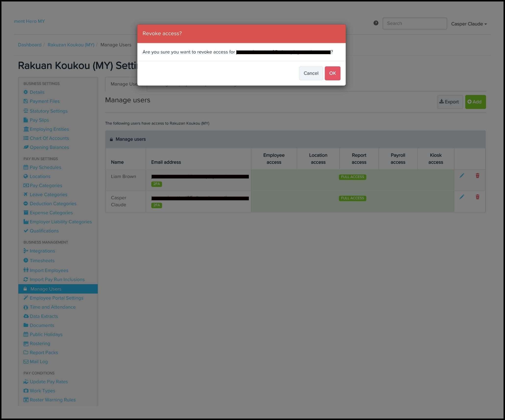
Task: Click the green Add user button
Action: coord(475,102)
